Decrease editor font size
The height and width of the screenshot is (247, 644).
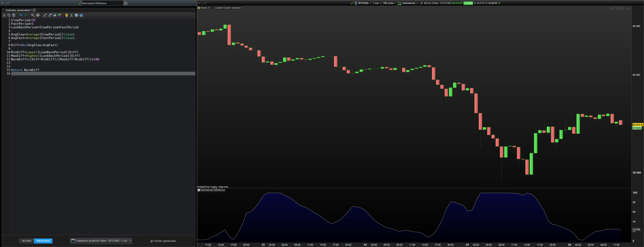coord(45,15)
